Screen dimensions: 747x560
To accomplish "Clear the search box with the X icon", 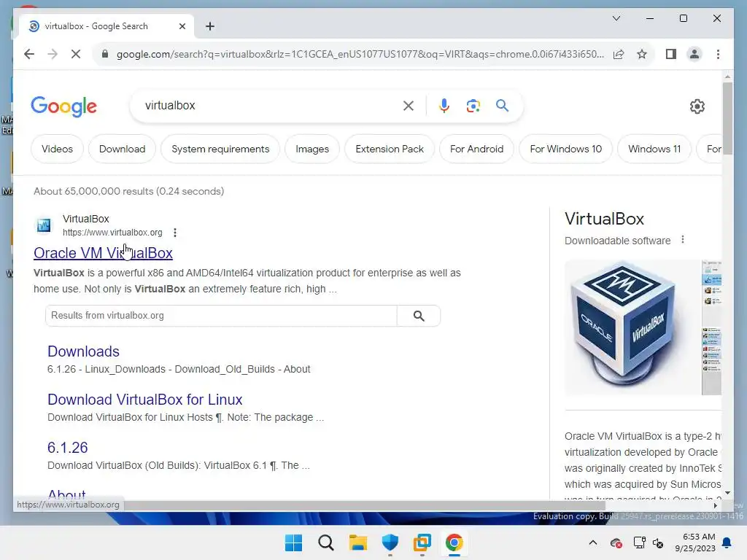I will click(409, 106).
